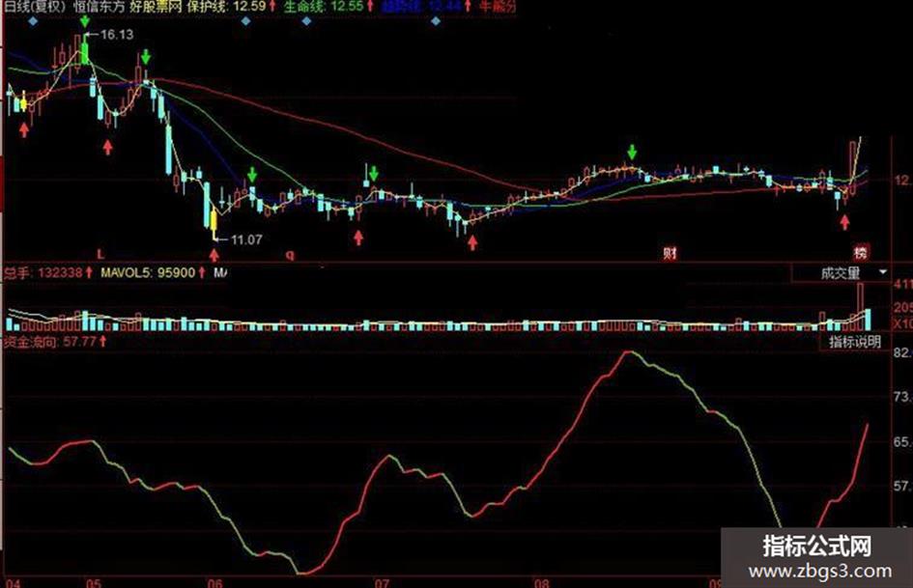Click red buy arrow left of the 榜 marker
Viewport: 913px width, 588px height.
click(844, 222)
